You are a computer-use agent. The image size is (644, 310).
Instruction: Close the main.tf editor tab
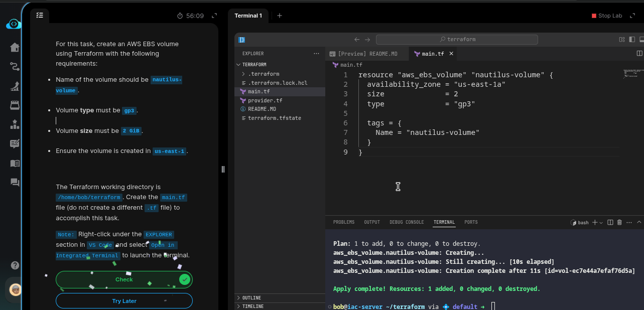tap(451, 54)
